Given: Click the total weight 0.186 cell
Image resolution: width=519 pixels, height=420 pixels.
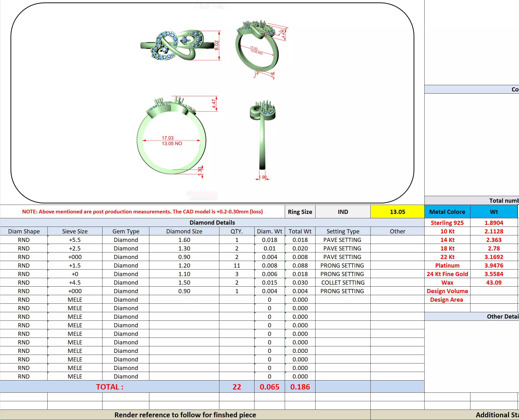Looking at the screenshot, I should 300,387.
